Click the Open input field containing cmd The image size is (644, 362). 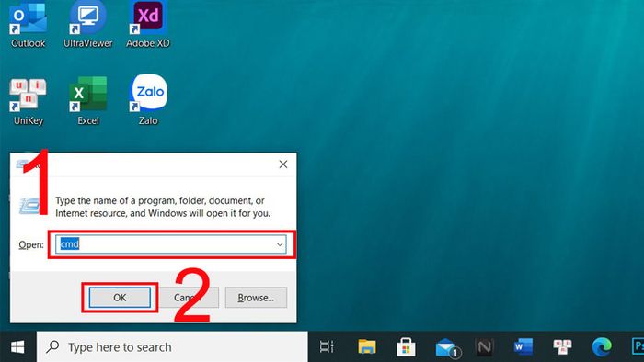pyautogui.click(x=171, y=244)
